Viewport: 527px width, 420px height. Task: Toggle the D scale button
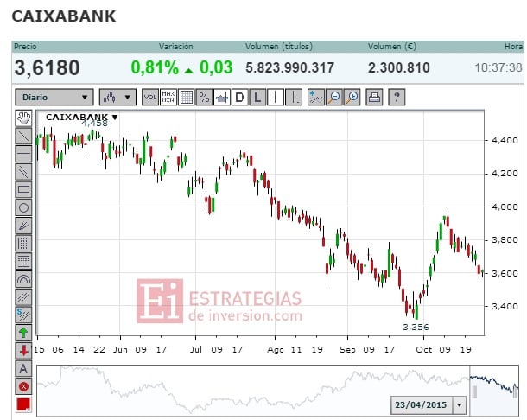pos(239,97)
